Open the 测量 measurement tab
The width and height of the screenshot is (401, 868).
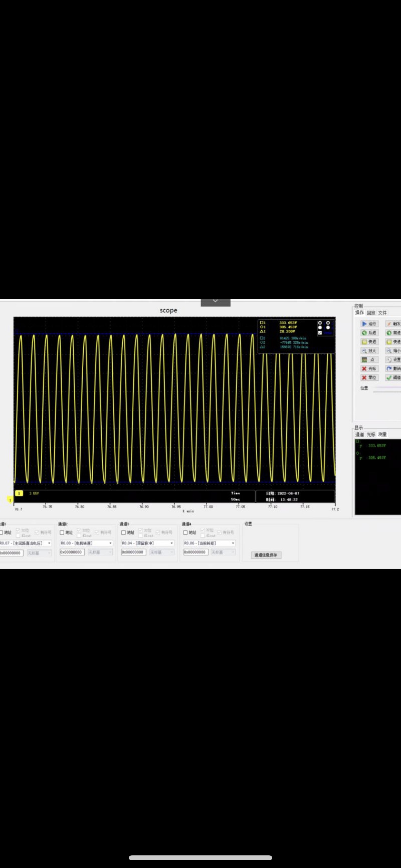coord(383,435)
